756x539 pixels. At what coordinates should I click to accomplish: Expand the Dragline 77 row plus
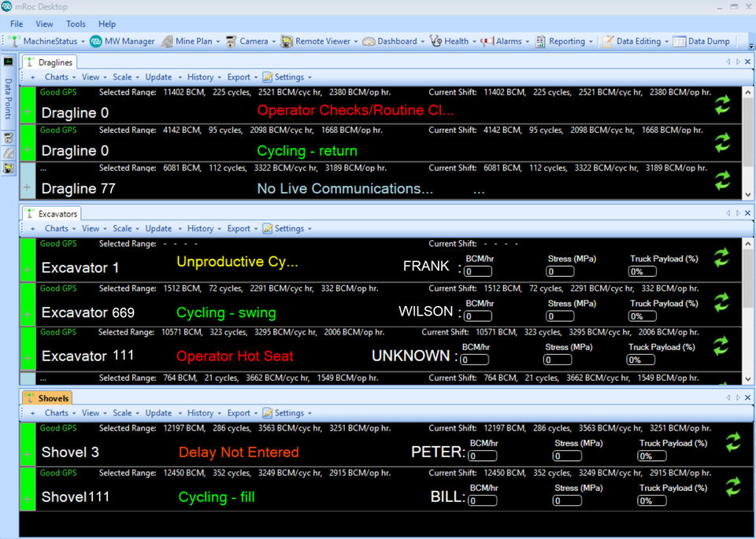[x=28, y=187]
